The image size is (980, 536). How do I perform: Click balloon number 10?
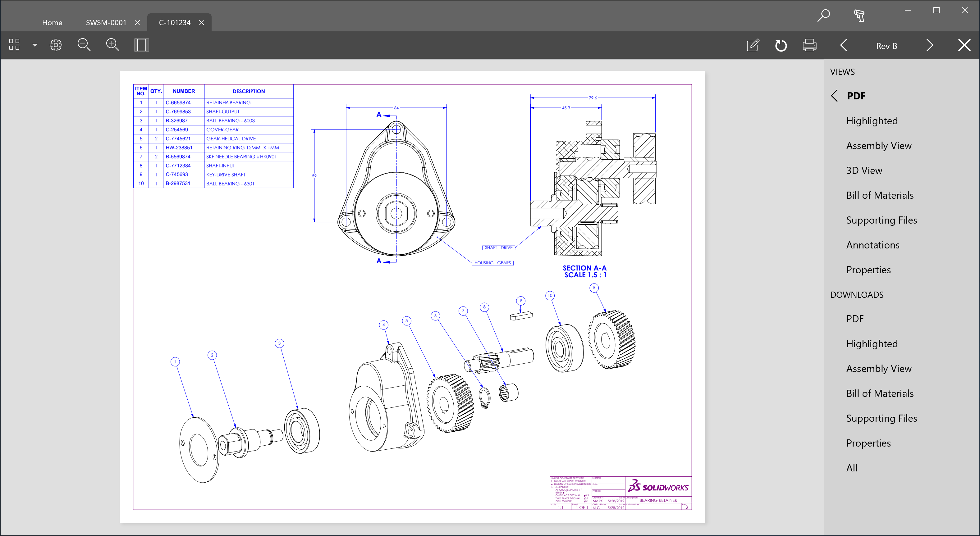click(x=550, y=295)
